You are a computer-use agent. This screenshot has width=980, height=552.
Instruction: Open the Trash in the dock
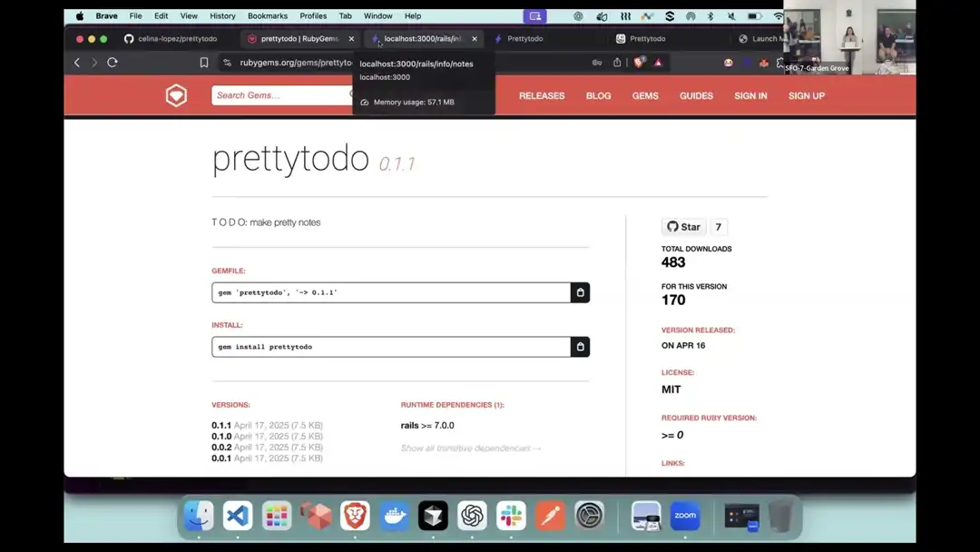[780, 517]
